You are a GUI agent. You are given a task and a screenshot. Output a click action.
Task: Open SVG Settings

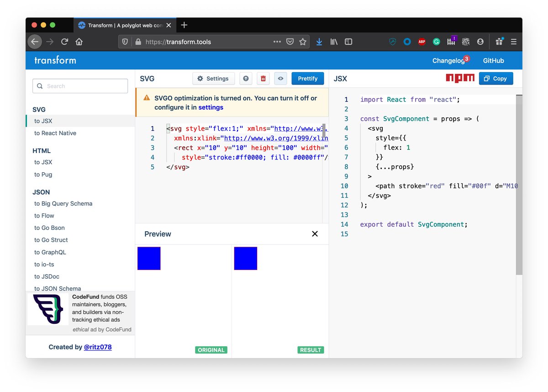(213, 79)
